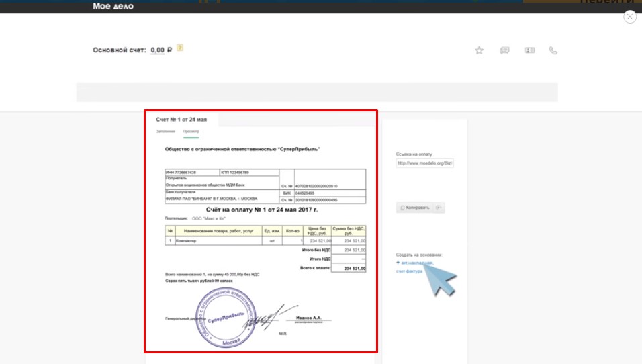Click the phone call icon
642x364 pixels.
click(x=553, y=50)
